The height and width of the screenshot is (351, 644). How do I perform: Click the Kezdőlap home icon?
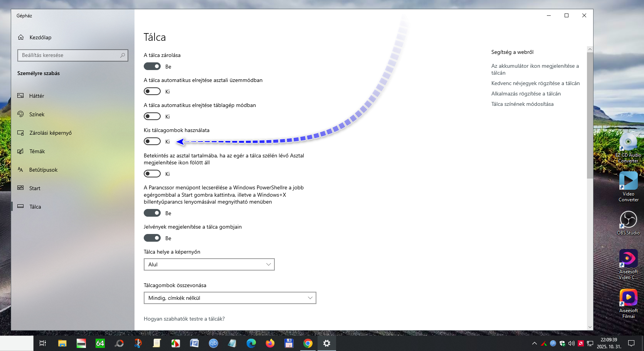click(x=21, y=37)
